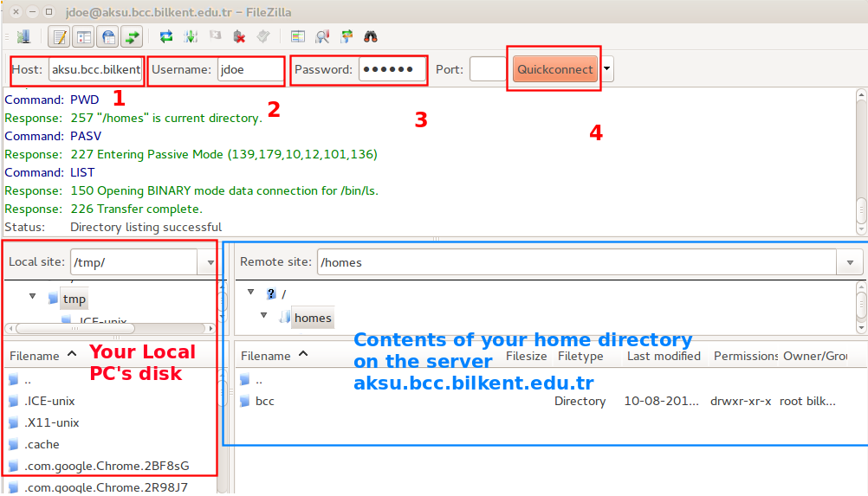Select '.cache' filename in local list
This screenshot has height=496, width=868.
(x=42, y=444)
